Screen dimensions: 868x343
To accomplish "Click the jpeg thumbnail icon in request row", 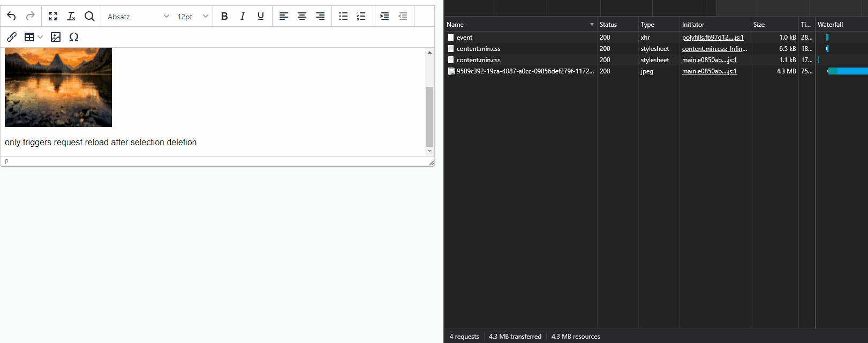I will (451, 71).
